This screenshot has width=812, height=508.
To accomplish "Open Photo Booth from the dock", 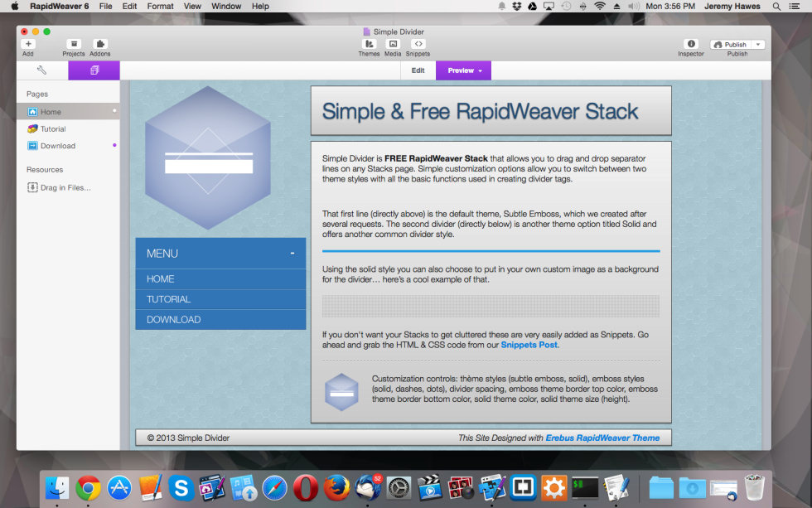I will click(461, 488).
